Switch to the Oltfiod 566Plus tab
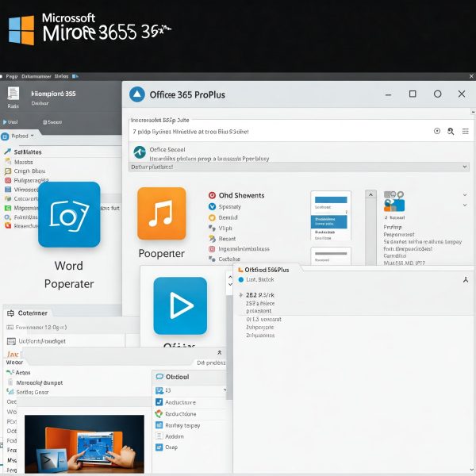Screen dimensions: 476x476 pyautogui.click(x=267, y=270)
